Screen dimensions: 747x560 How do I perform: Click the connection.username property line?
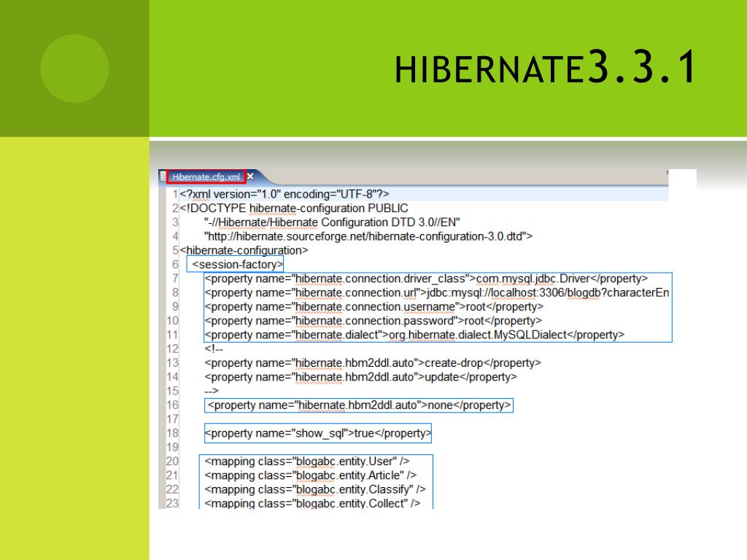pyautogui.click(x=374, y=307)
